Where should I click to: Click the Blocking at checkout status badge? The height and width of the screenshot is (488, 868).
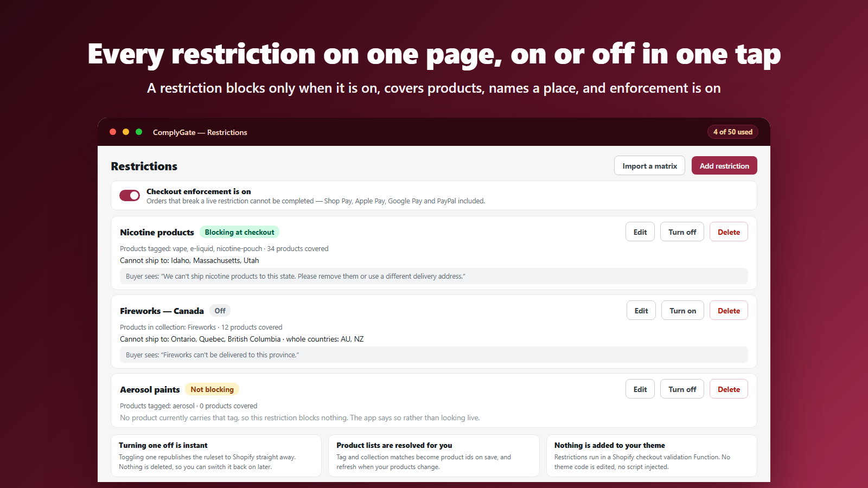[239, 232]
